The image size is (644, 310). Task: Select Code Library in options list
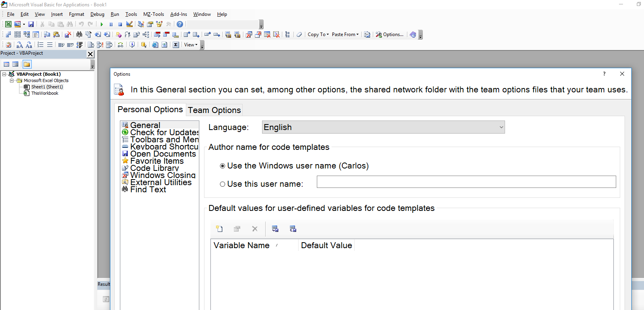(x=154, y=168)
